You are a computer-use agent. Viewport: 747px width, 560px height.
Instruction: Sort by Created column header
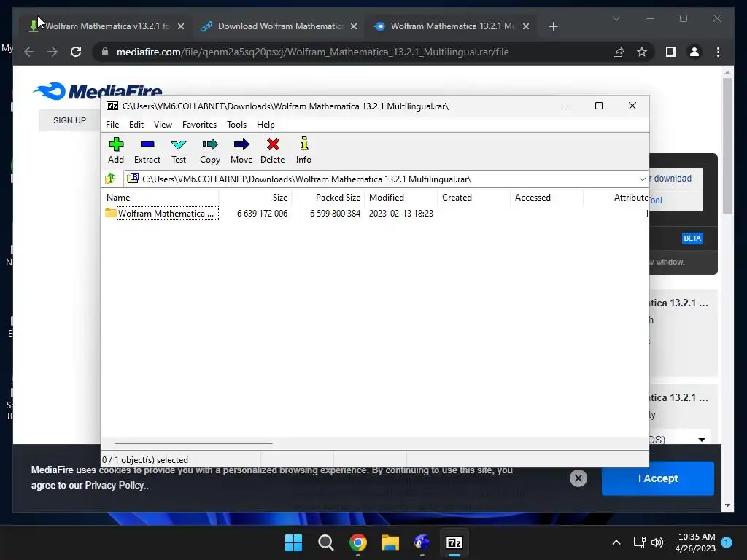474,197
